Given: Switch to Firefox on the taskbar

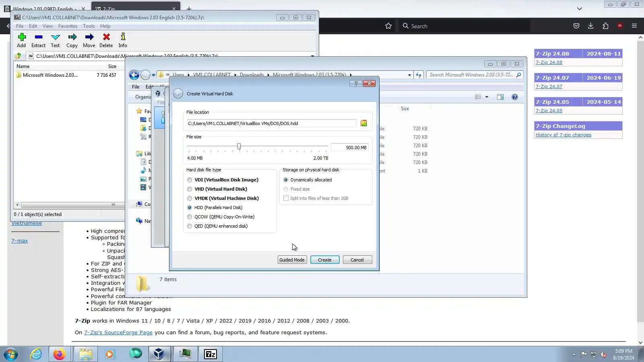Looking at the screenshot, I should click(60, 354).
